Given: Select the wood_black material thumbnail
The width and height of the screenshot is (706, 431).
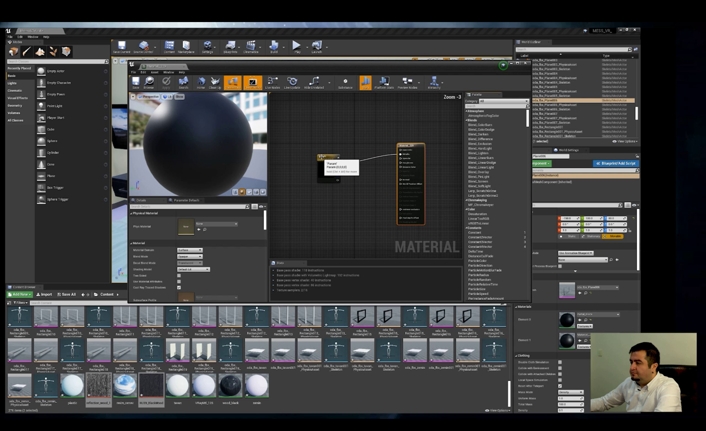Looking at the screenshot, I should click(230, 386).
